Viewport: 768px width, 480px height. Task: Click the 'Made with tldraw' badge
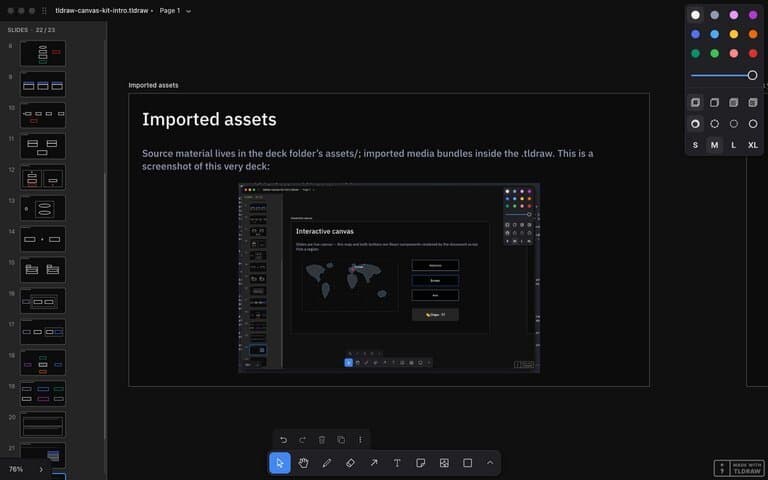pos(739,468)
